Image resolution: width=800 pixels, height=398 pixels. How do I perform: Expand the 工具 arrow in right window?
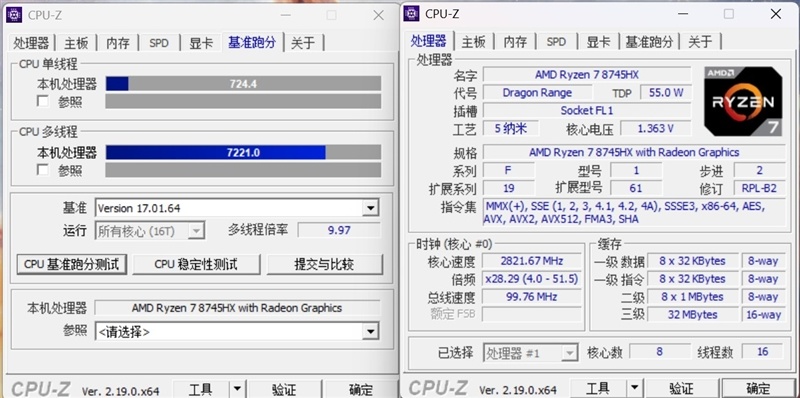tap(634, 388)
